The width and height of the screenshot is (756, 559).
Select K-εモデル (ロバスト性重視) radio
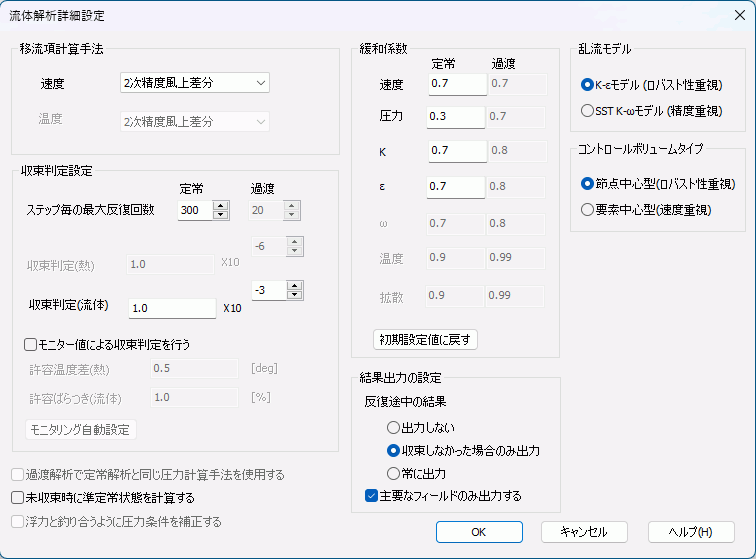pyautogui.click(x=588, y=85)
